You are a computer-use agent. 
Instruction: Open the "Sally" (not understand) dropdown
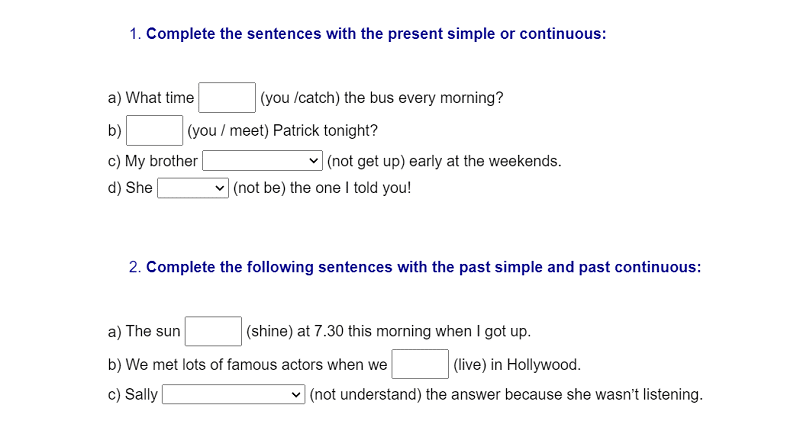(234, 394)
